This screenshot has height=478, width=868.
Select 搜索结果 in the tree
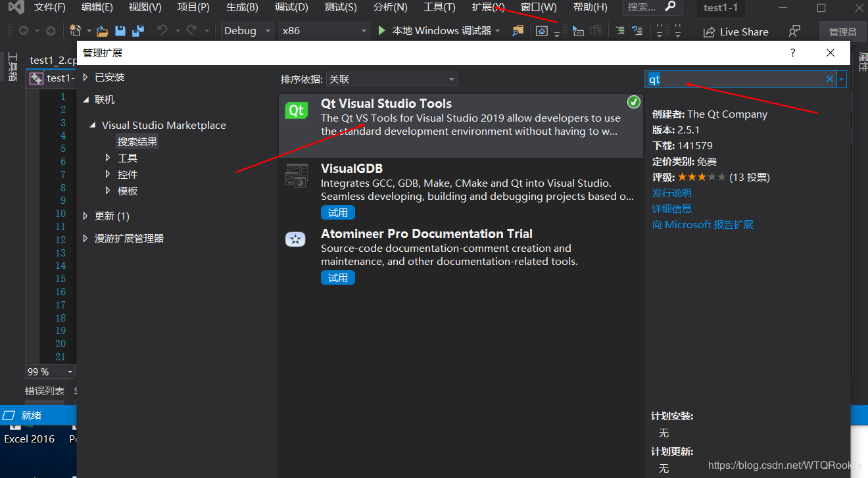(137, 141)
